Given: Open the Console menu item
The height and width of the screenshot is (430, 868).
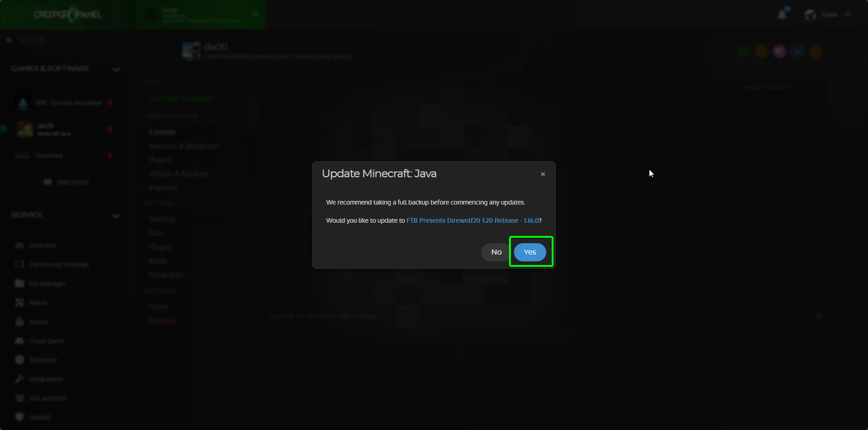Looking at the screenshot, I should pos(162,132).
